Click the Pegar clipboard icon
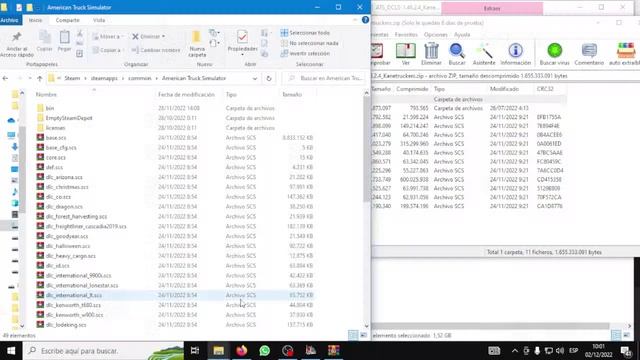The image size is (640, 360). tap(64, 37)
